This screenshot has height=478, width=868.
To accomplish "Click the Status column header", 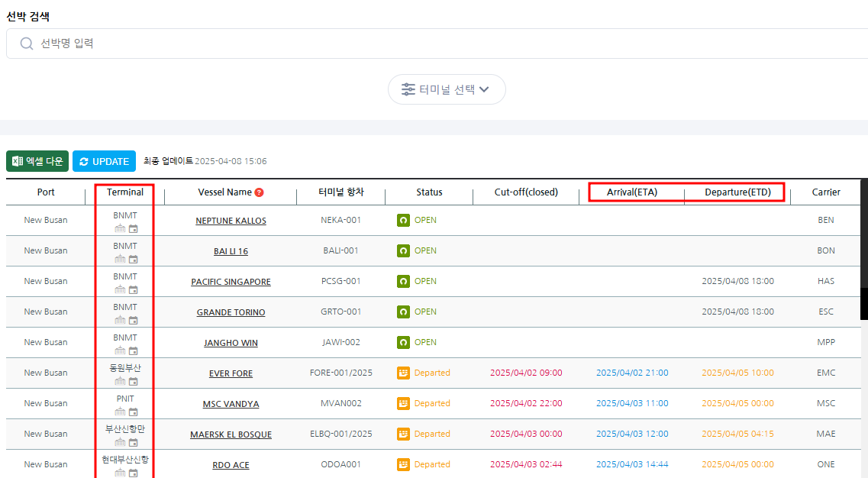I will coord(429,192).
